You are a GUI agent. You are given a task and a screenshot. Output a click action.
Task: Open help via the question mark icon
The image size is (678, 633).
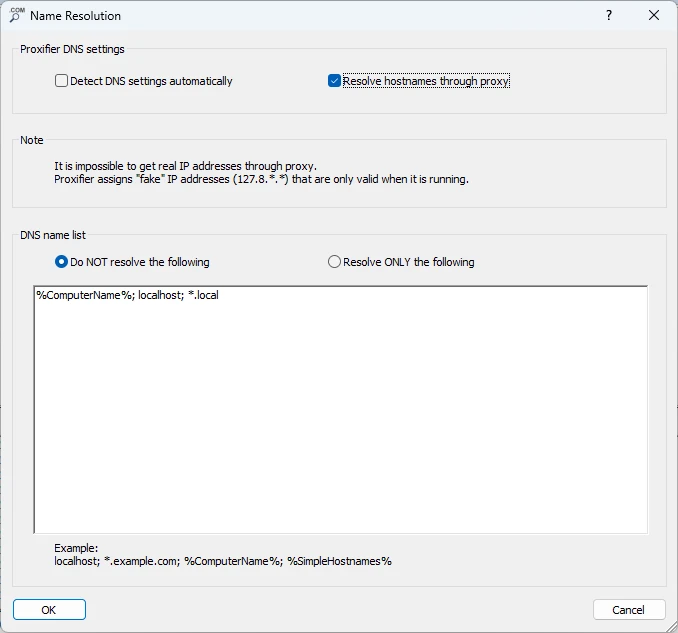click(x=609, y=16)
